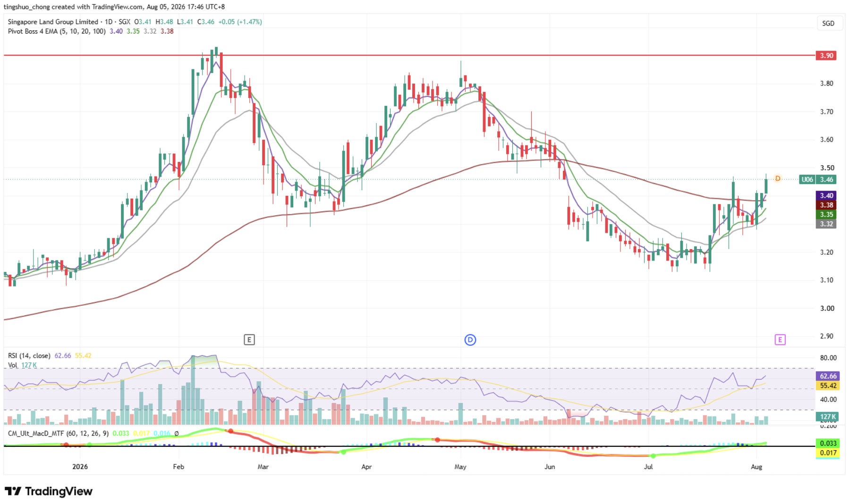Click red 3.38 value in Pivot Boss legend

point(167,31)
